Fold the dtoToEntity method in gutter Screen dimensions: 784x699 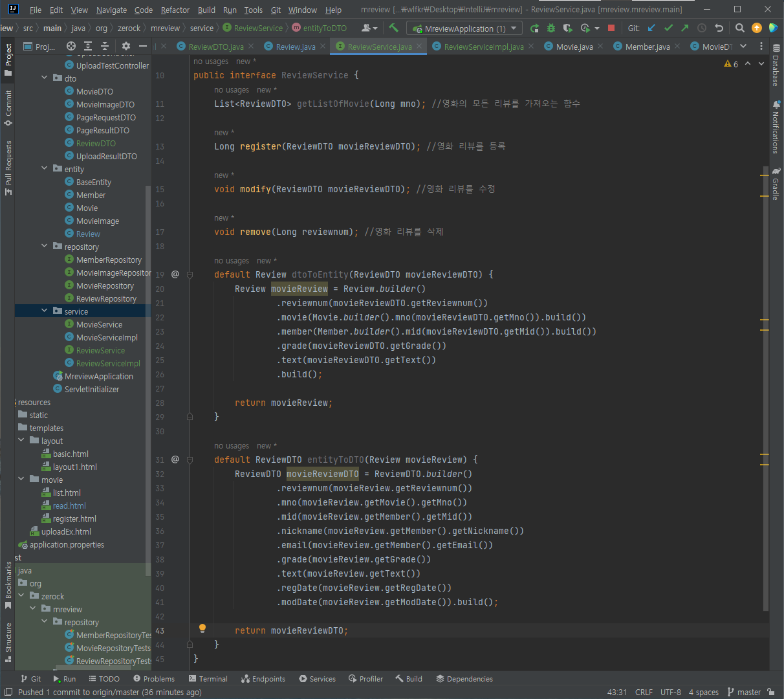click(x=190, y=274)
